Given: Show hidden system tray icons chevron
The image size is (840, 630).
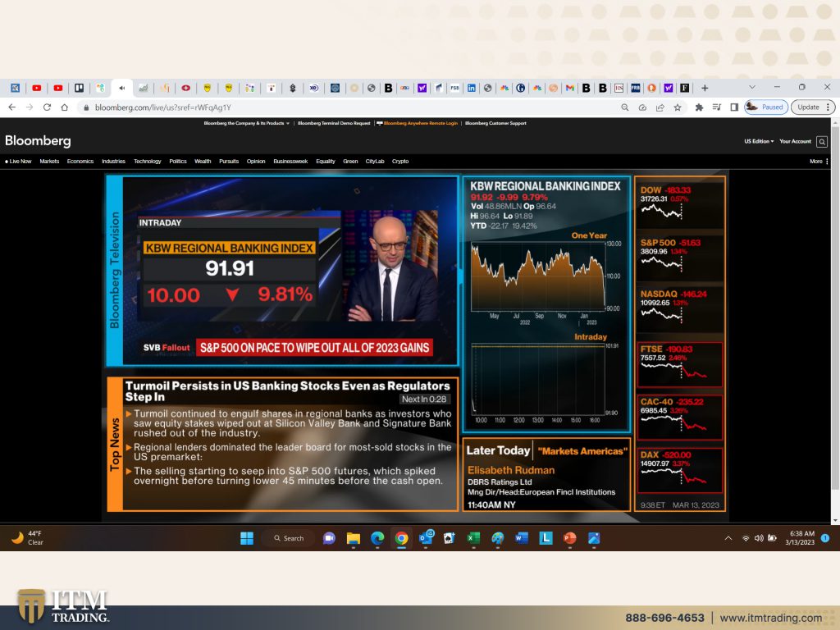Looking at the screenshot, I should (x=728, y=538).
